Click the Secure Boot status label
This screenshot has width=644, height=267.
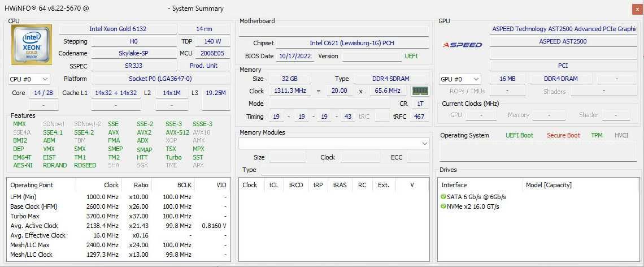point(563,135)
